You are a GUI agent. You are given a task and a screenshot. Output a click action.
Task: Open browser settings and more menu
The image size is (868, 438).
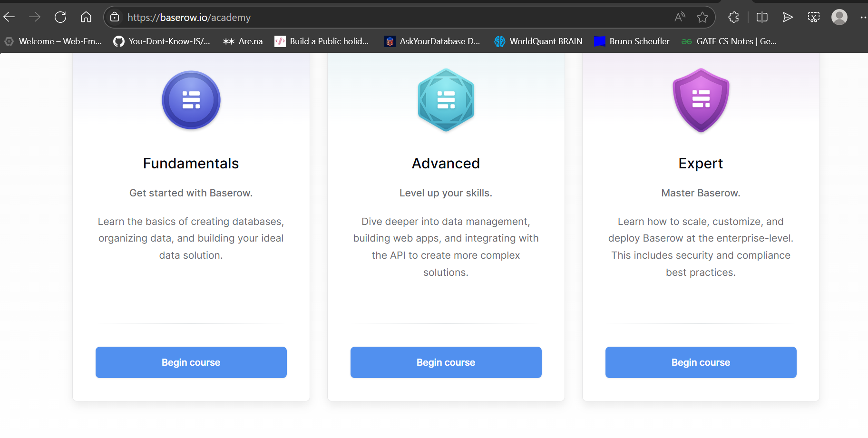pyautogui.click(x=863, y=18)
